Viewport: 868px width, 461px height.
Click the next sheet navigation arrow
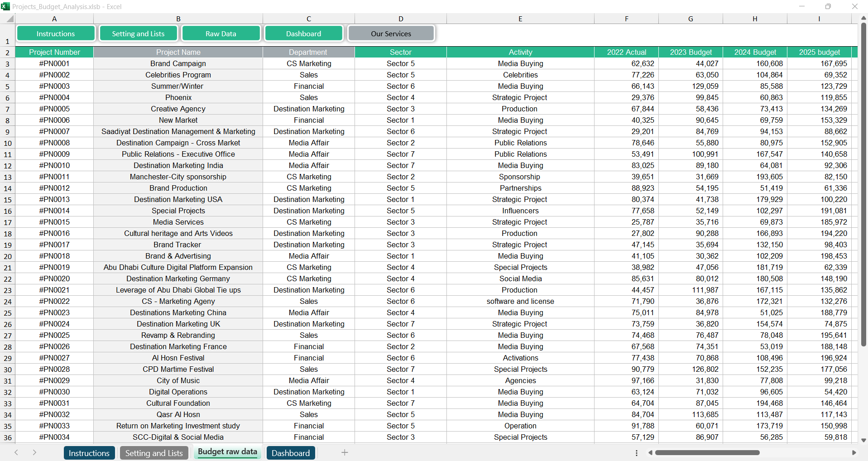(x=34, y=452)
